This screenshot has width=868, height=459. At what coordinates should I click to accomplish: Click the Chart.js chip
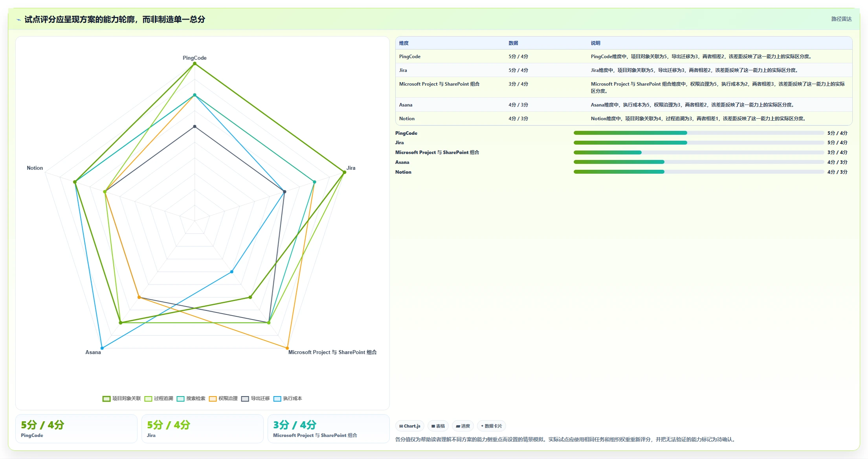coord(410,426)
